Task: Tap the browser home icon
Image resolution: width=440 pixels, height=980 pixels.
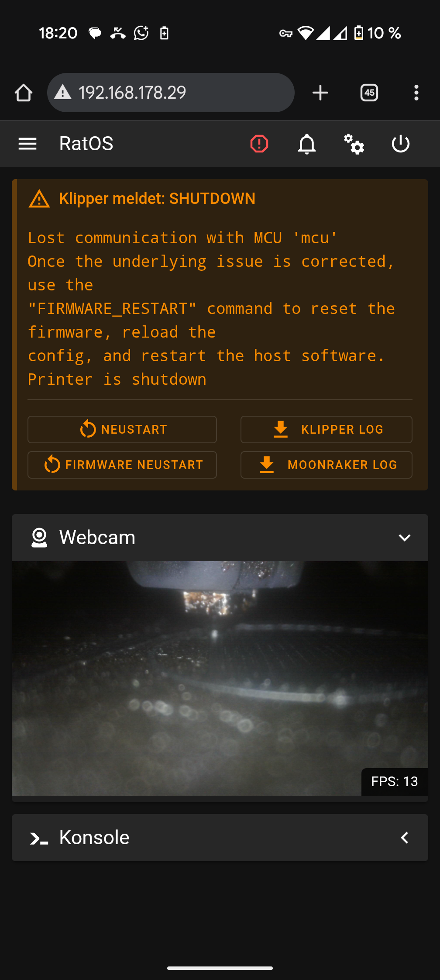Action: click(24, 93)
